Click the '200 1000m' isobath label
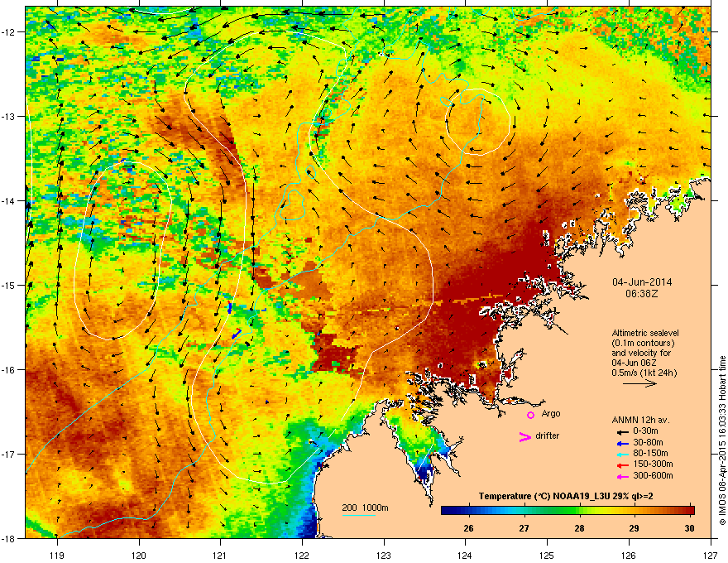This screenshot has height=563, width=728. (x=365, y=508)
